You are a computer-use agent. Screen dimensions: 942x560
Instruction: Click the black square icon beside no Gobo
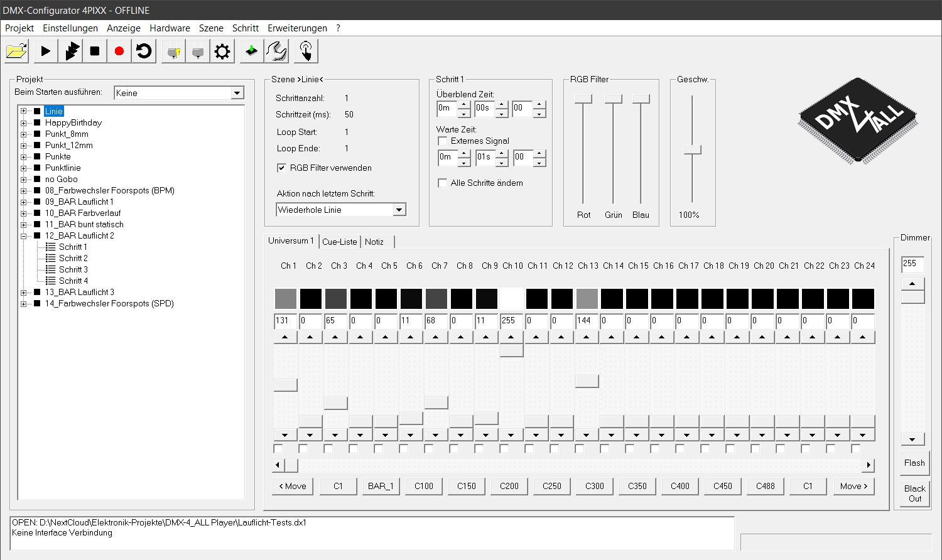pyautogui.click(x=37, y=179)
